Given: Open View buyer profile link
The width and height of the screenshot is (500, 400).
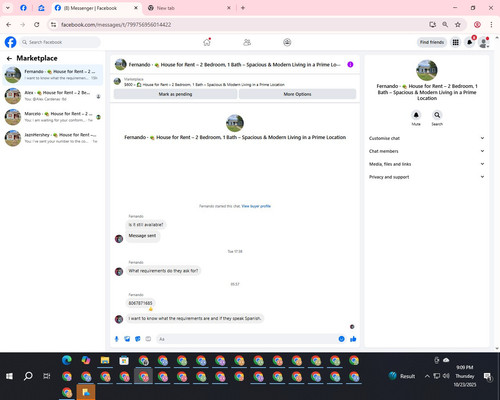Looking at the screenshot, I should coord(256,206).
